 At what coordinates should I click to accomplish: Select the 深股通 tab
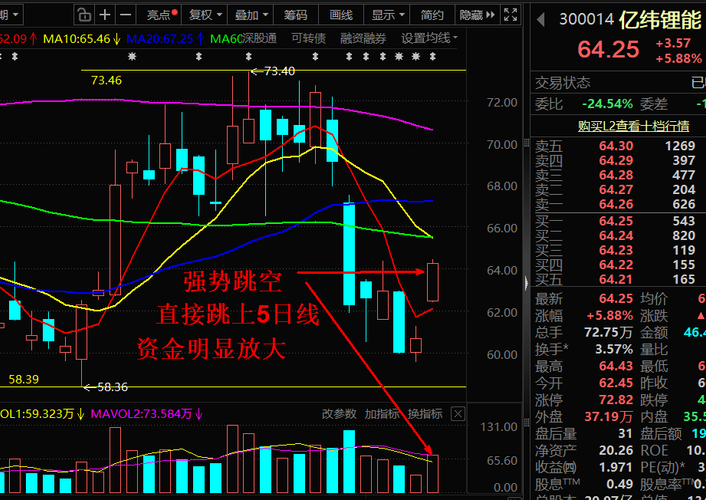(259, 39)
